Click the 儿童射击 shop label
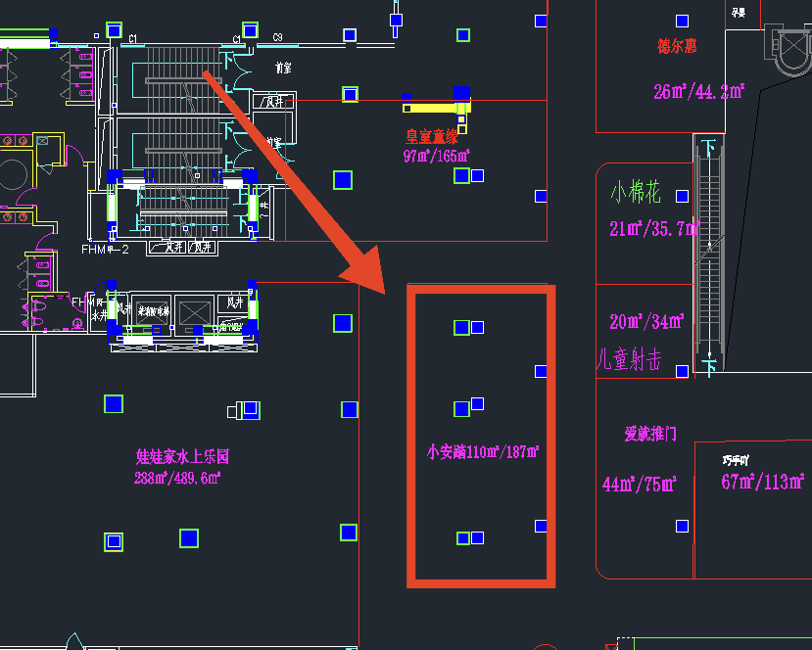The image size is (812, 650). [x=630, y=359]
